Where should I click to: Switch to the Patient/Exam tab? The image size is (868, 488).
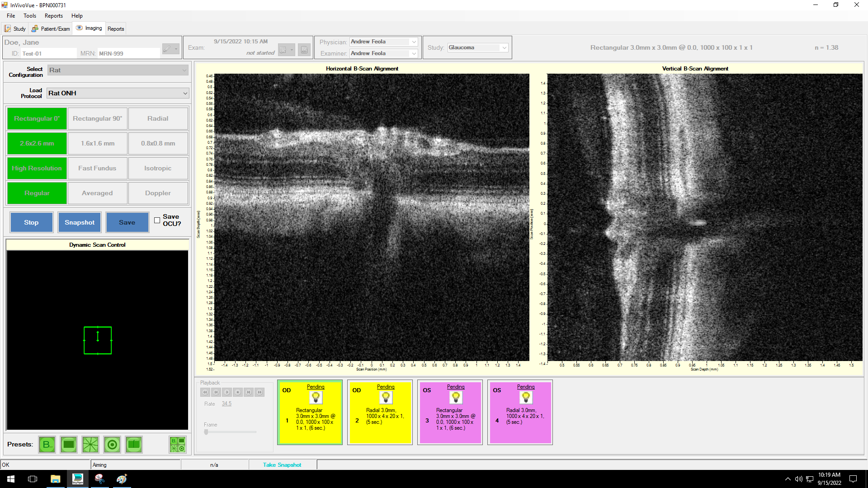click(51, 28)
